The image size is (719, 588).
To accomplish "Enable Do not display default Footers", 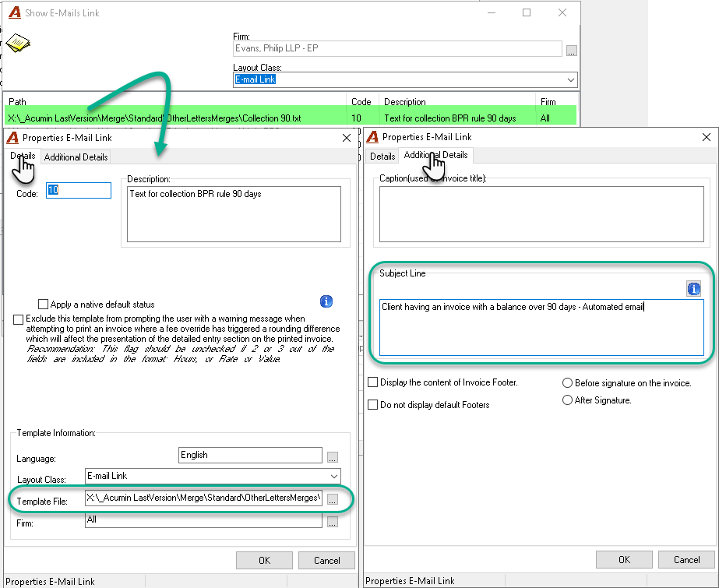I will click(x=373, y=405).
